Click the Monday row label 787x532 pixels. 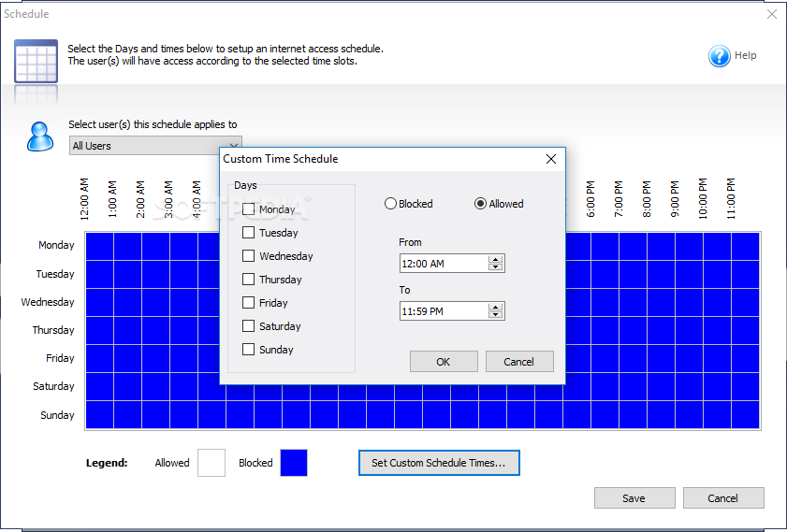[56, 245]
